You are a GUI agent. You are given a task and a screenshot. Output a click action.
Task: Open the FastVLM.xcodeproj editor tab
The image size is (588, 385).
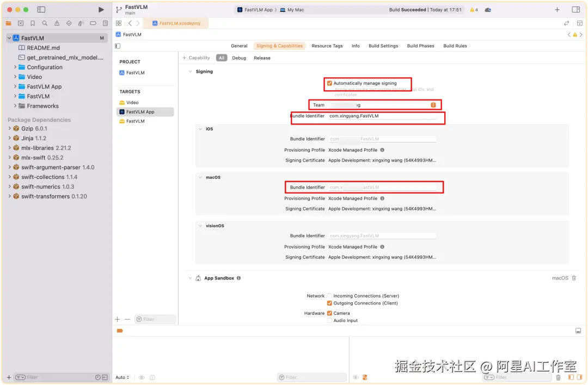176,23
